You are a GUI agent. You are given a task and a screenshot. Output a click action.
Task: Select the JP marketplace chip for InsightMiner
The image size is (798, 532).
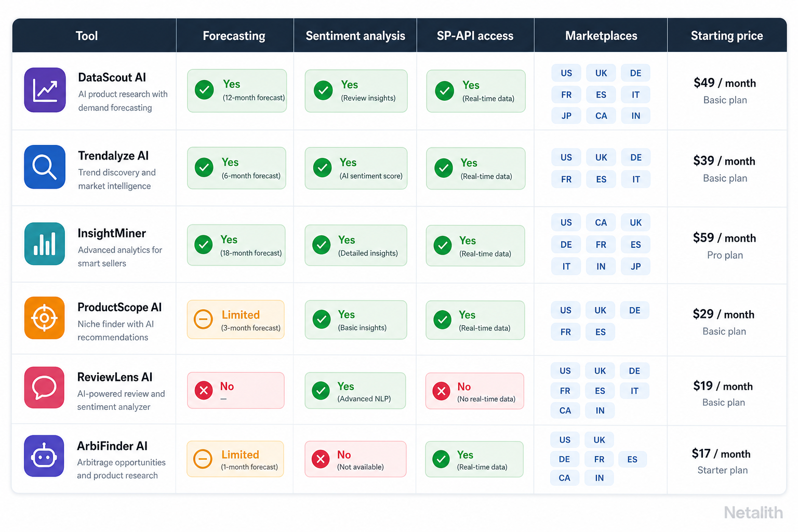point(636,267)
